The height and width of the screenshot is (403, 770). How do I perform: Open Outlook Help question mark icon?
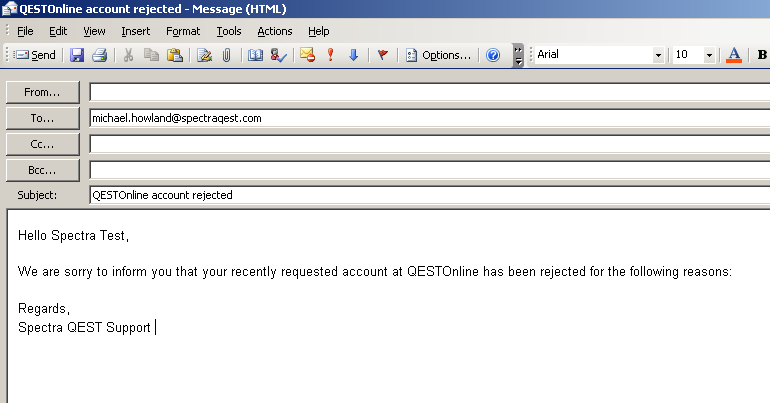coord(492,55)
